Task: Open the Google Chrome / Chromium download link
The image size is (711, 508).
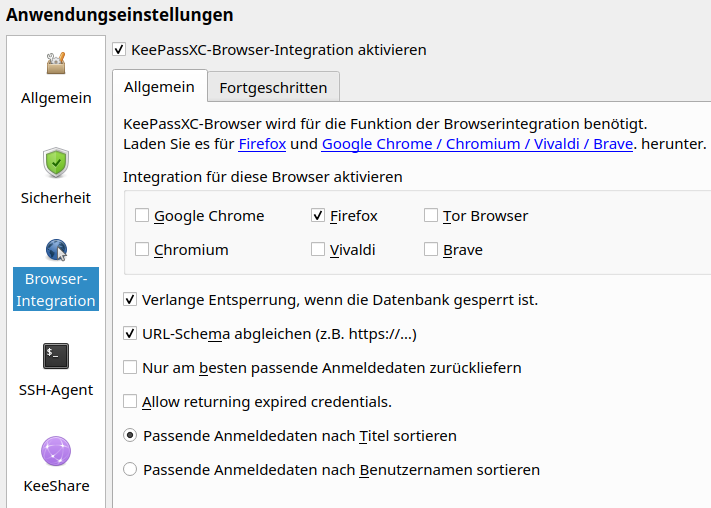Action: 478,144
